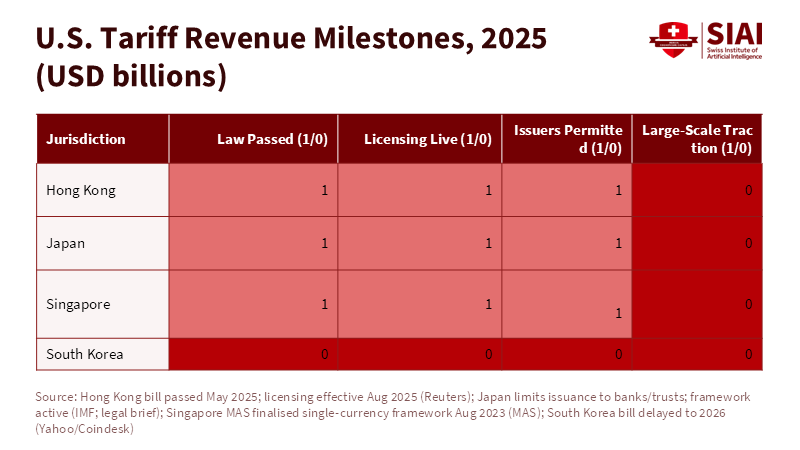Image resolution: width=800 pixels, height=450 pixels.
Task: Select the Jurisdiction column header
Action: (x=86, y=139)
